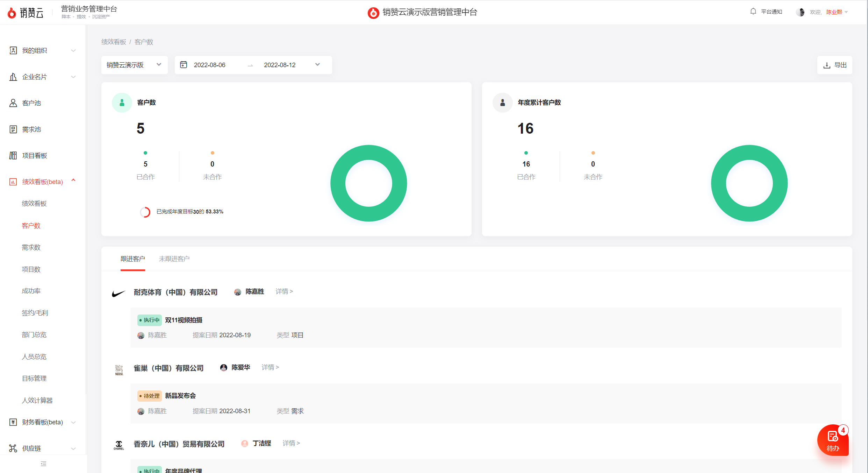Screen dimensions: 868x473
Task: Open date range dropdown arrow
Action: [317, 64]
